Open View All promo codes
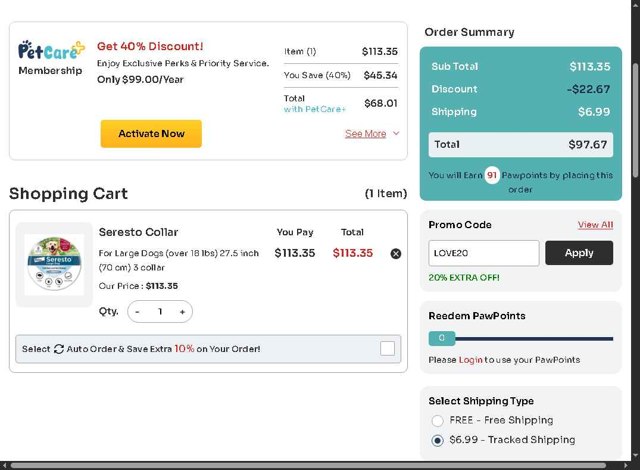Viewport: 640px width, 470px height. point(595,225)
